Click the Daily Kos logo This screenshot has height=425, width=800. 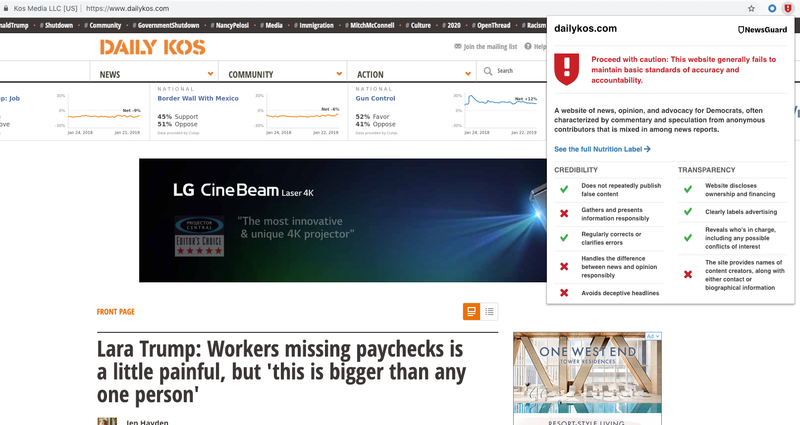pos(153,47)
